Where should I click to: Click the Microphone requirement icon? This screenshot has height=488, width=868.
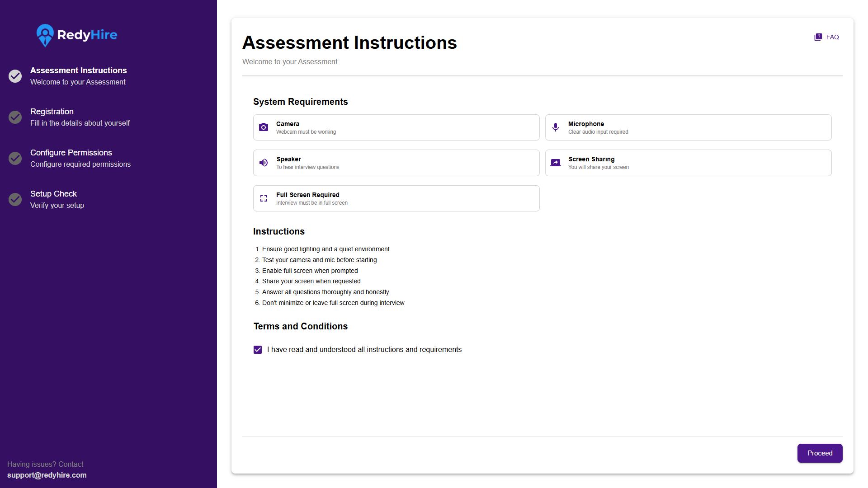pyautogui.click(x=556, y=127)
